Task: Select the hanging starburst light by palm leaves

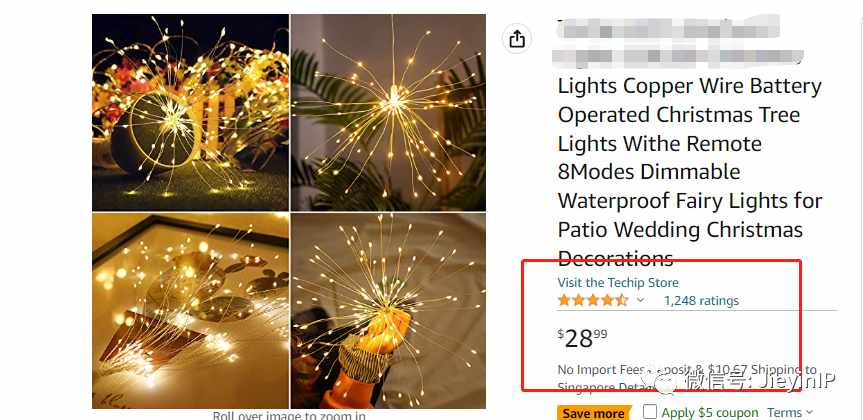Action: point(388,112)
